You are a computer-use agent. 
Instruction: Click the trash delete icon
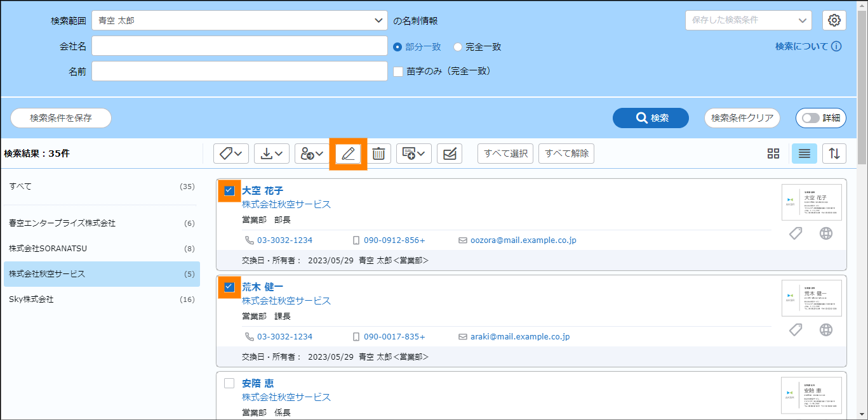pyautogui.click(x=378, y=154)
